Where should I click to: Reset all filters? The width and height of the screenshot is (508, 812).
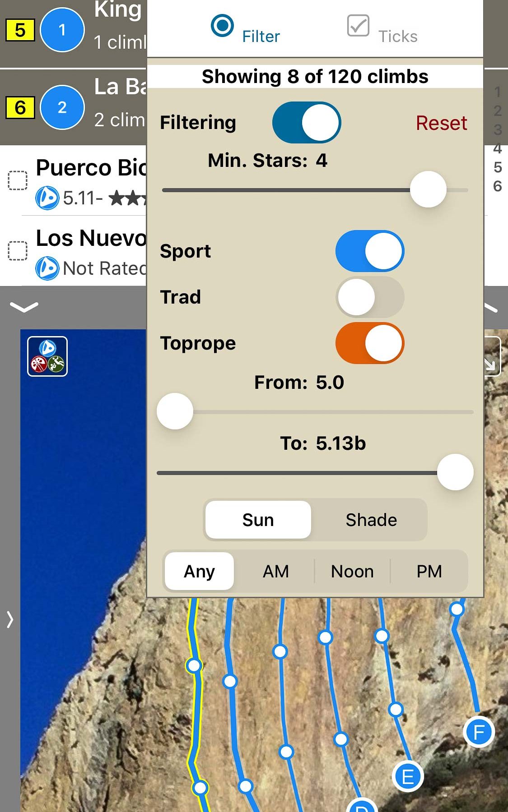(441, 123)
